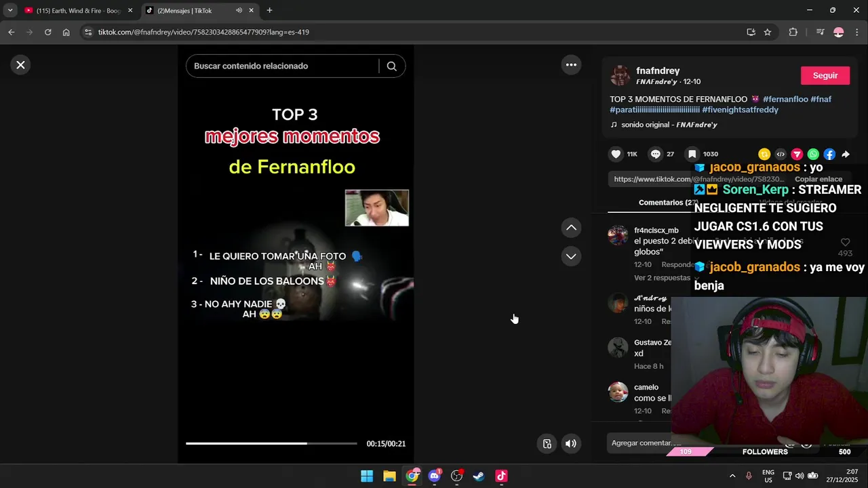Open the #fnaf hashtag
This screenshot has height=488, width=868.
(821, 99)
